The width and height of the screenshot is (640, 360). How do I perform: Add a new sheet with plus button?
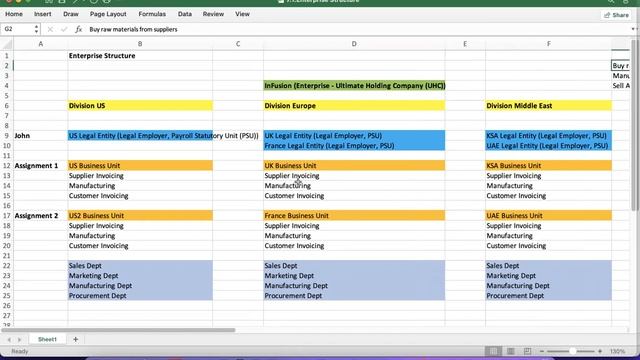pos(76,339)
